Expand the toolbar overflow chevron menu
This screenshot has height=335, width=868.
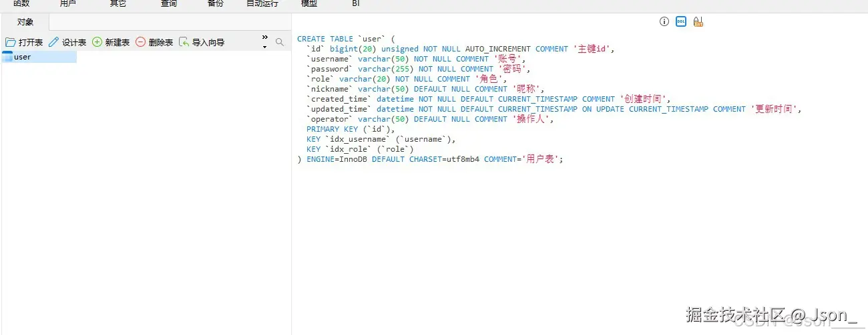(264, 41)
